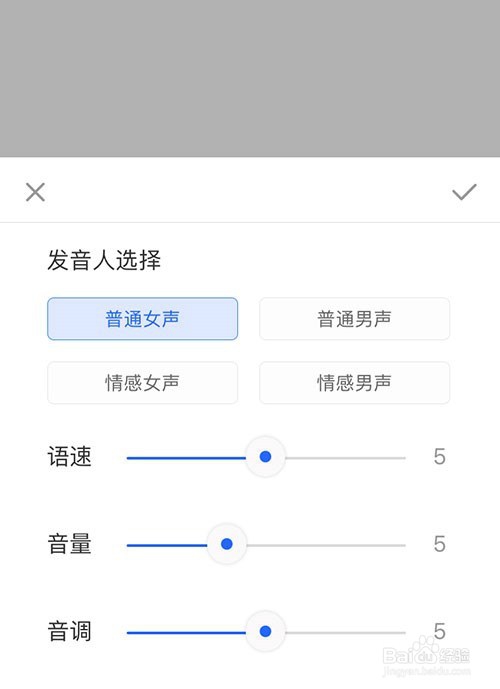Switch voice to 情感女声

142,382
